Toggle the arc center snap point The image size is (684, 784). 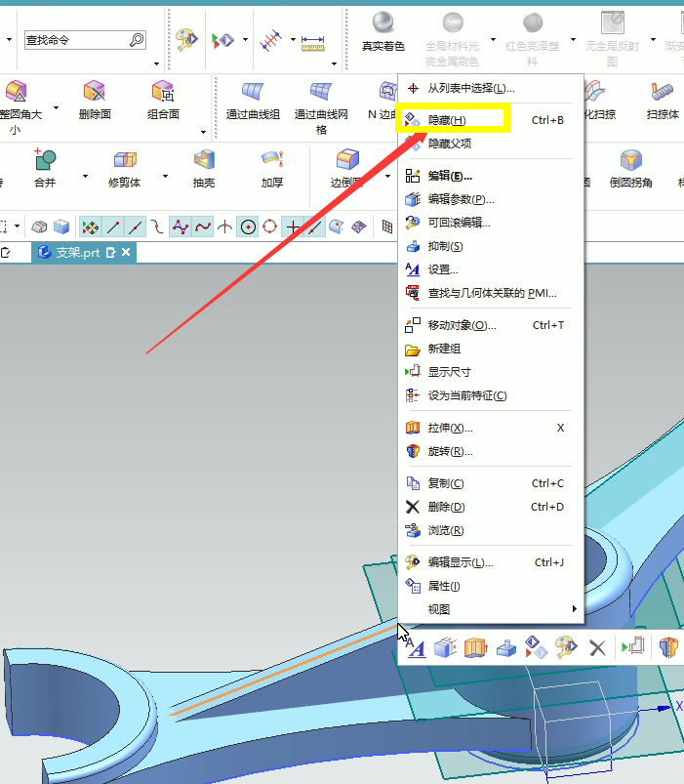click(248, 227)
